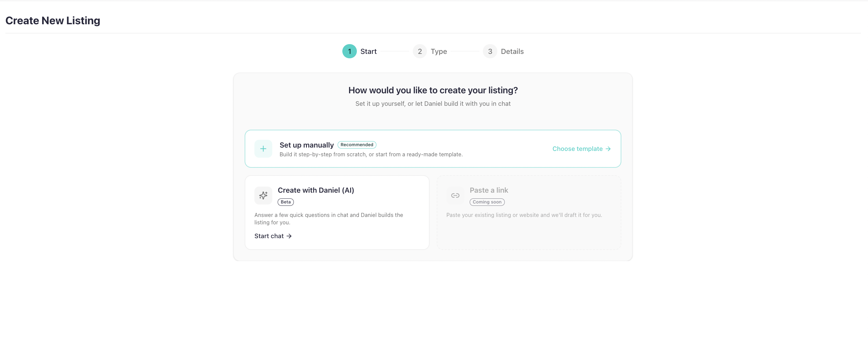Click arrow icon beside Choose template
Screen dimensions: 868x351
pyautogui.click(x=608, y=149)
